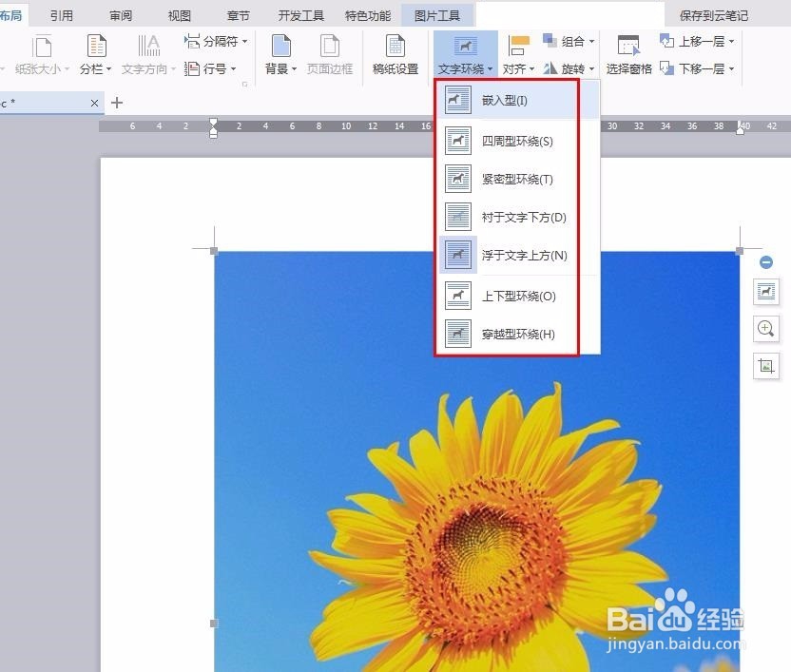Click the page background (背景) icon
791x672 pixels.
tap(281, 46)
